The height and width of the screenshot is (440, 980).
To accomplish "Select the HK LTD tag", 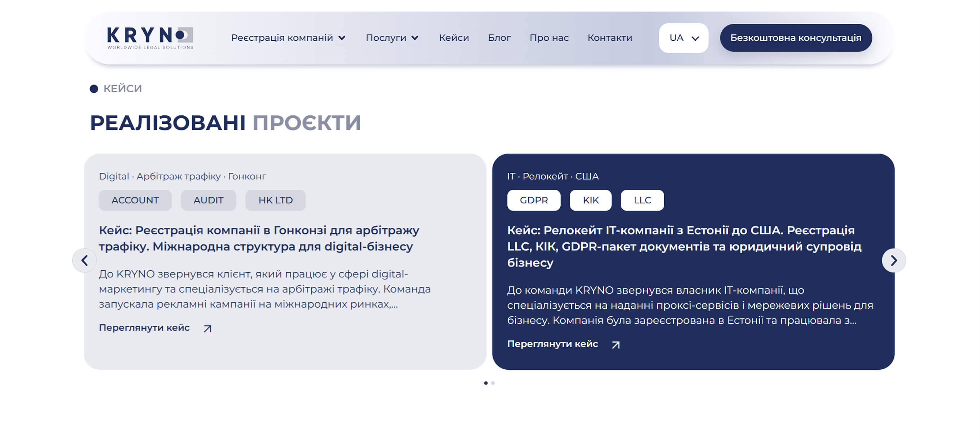I will [x=275, y=201].
